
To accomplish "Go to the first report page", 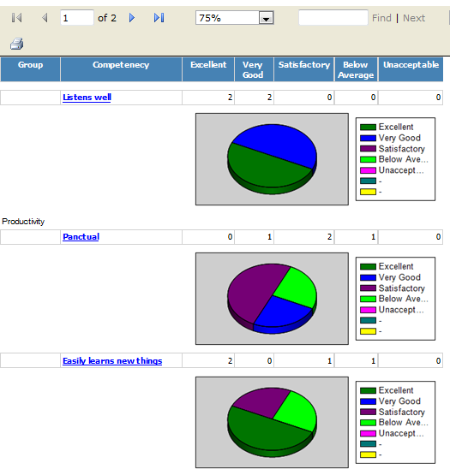I will coord(17,18).
